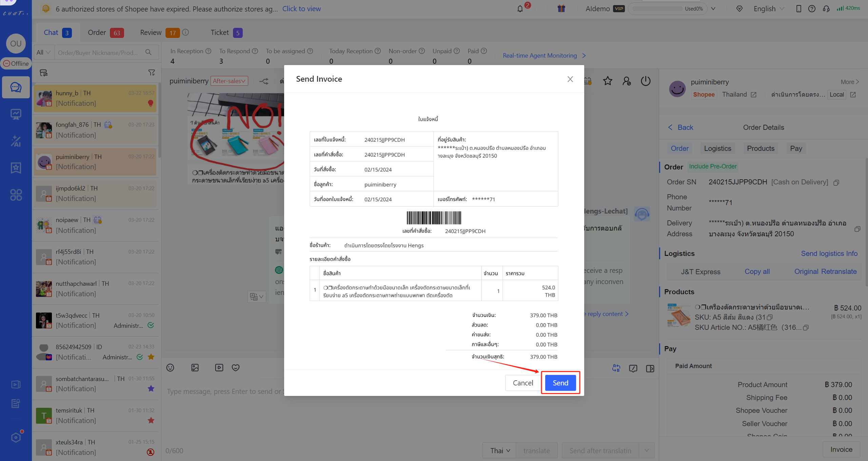
Task: Open the emoji picker icon
Action: 170,368
